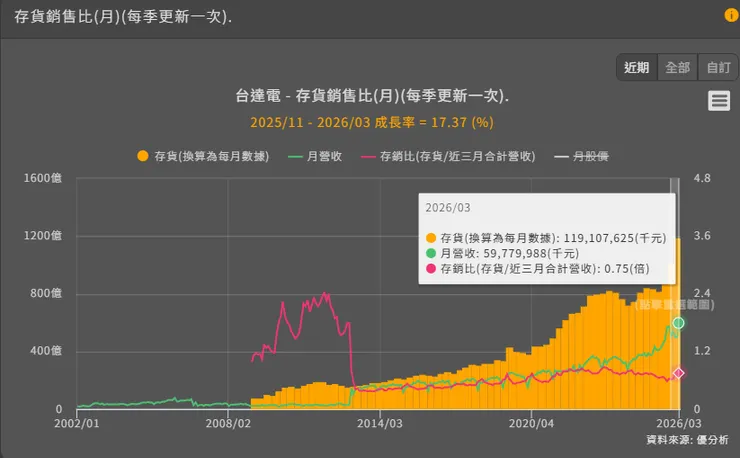Image resolution: width=740 pixels, height=458 pixels.
Task: Click the 2014/03 x-axis label
Action: tap(380, 423)
